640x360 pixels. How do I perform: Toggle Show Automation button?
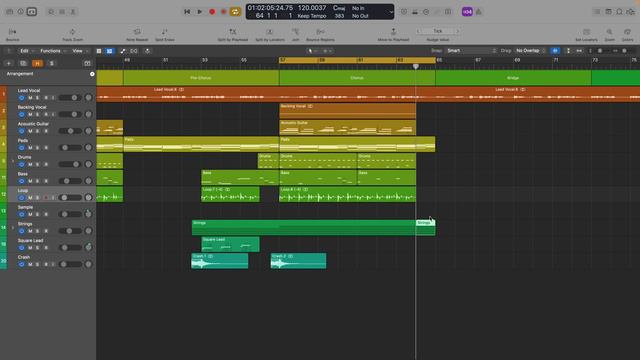(123, 51)
